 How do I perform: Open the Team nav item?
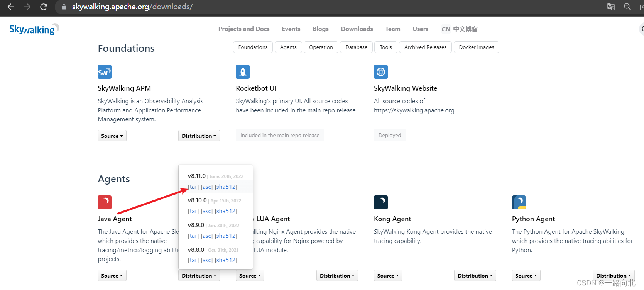click(393, 29)
